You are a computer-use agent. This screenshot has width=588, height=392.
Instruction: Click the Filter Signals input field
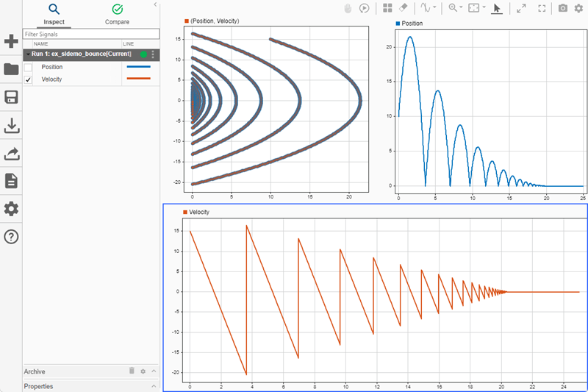tap(91, 34)
